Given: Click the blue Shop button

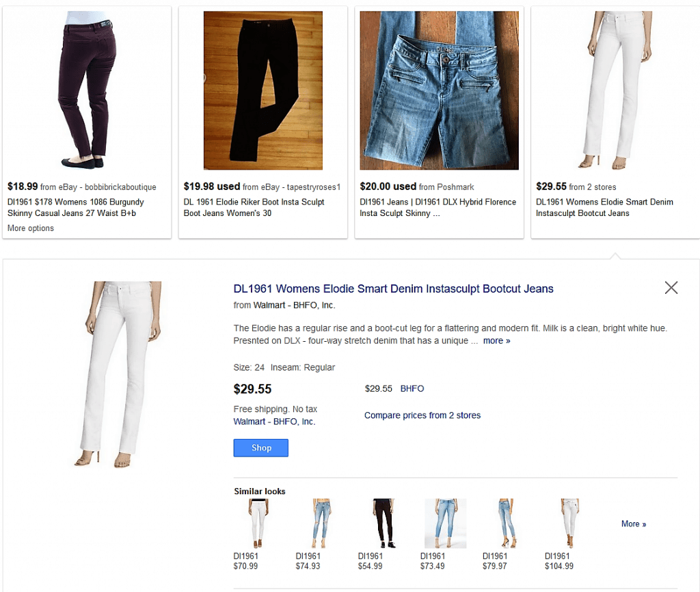Looking at the screenshot, I should click(x=260, y=448).
